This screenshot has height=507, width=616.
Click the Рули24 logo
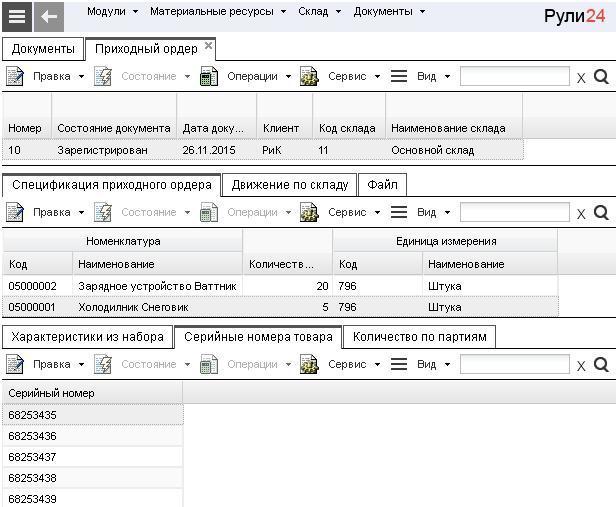(x=574, y=16)
